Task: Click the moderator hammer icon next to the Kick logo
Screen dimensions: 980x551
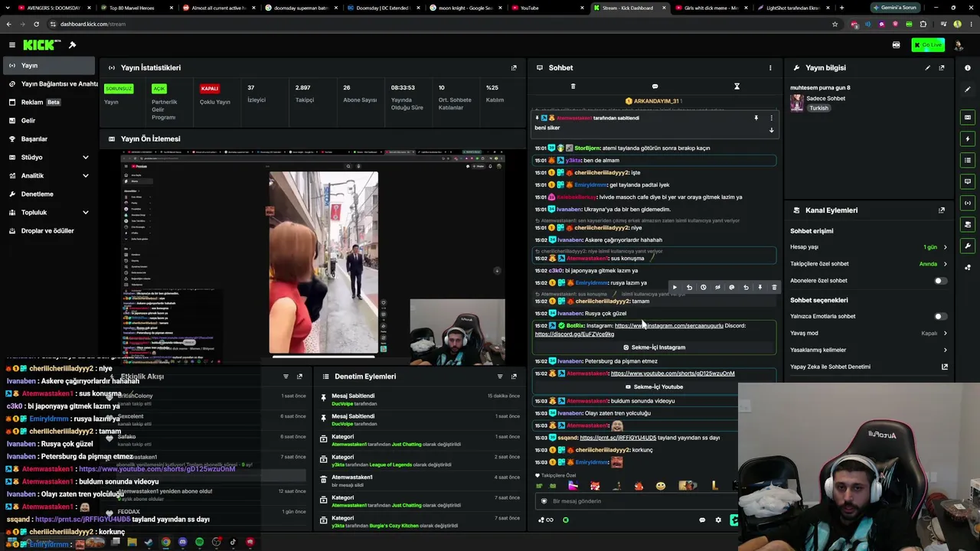Action: pyautogui.click(x=72, y=45)
